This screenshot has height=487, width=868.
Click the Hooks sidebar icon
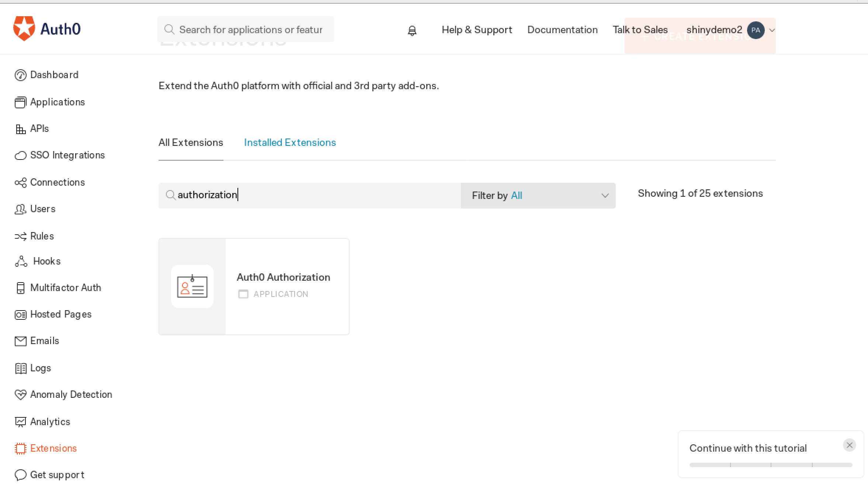point(21,262)
